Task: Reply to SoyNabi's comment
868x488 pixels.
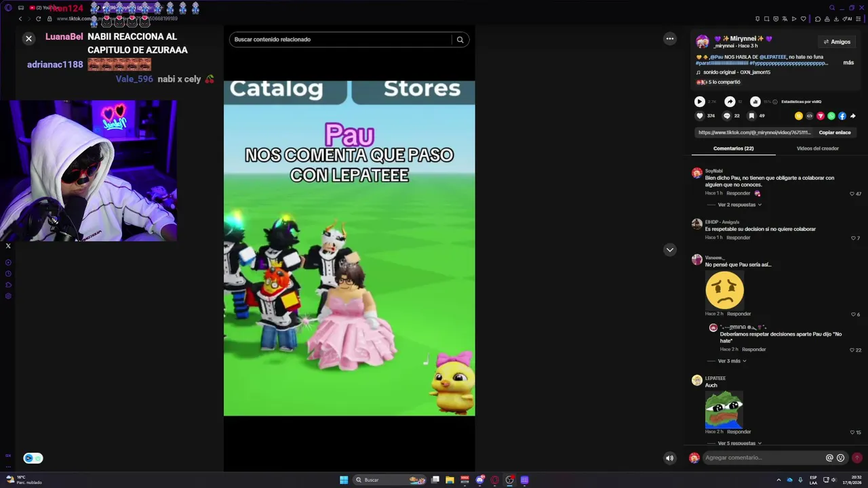Action: click(x=738, y=193)
